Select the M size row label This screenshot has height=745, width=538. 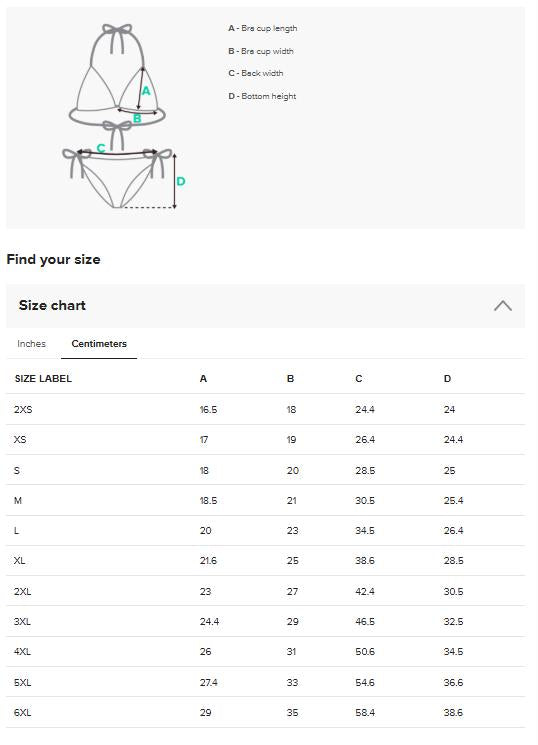coord(18,500)
